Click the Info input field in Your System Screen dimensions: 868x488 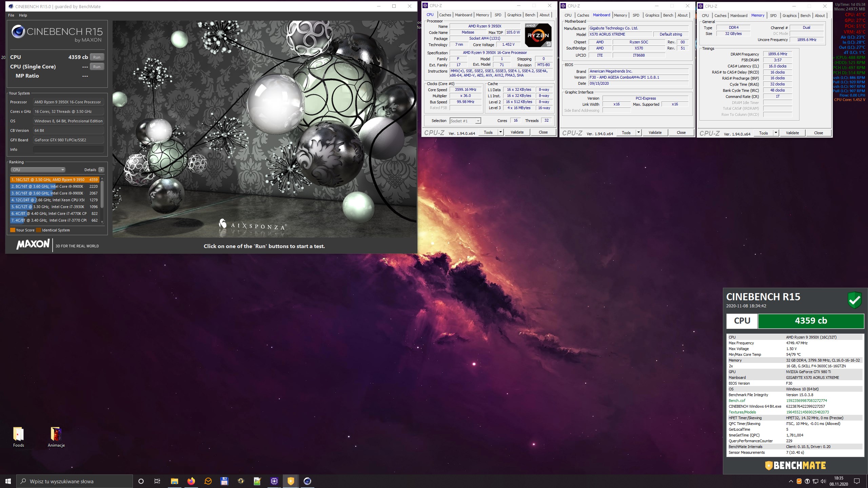68,149
